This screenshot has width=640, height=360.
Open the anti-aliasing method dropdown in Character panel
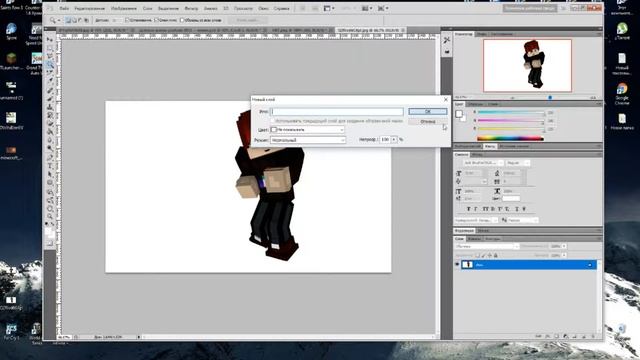[x=523, y=220]
